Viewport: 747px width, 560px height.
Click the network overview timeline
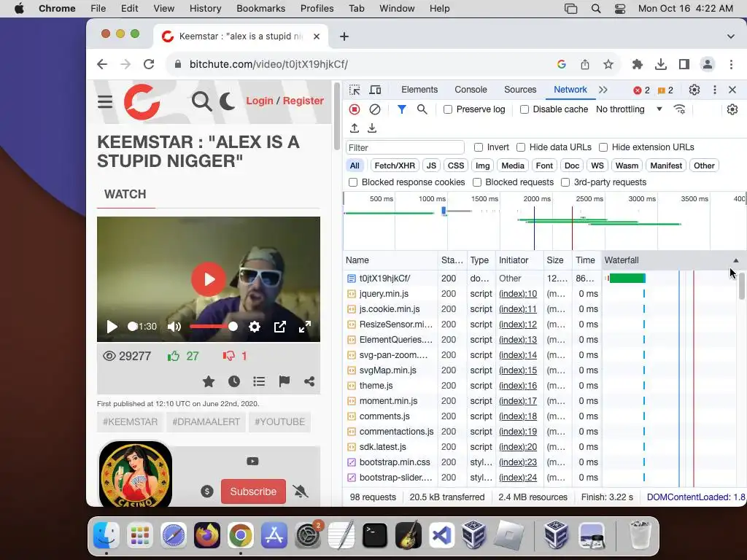544,222
